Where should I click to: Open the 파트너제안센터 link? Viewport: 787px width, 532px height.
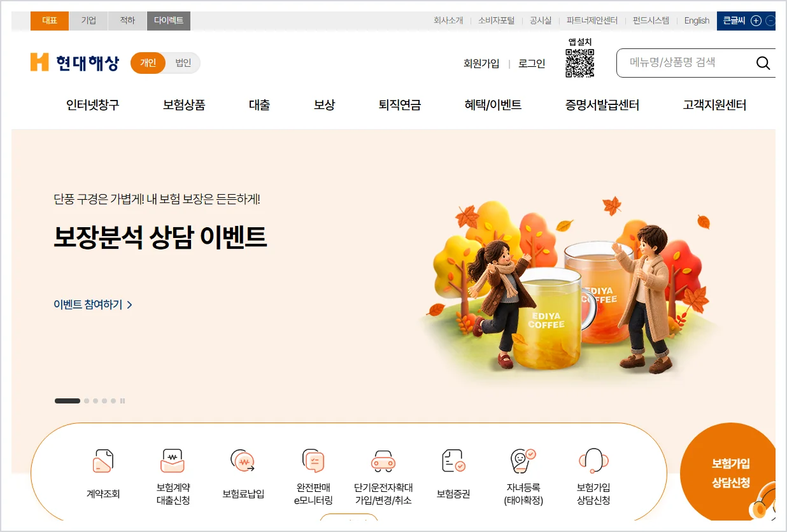592,20
